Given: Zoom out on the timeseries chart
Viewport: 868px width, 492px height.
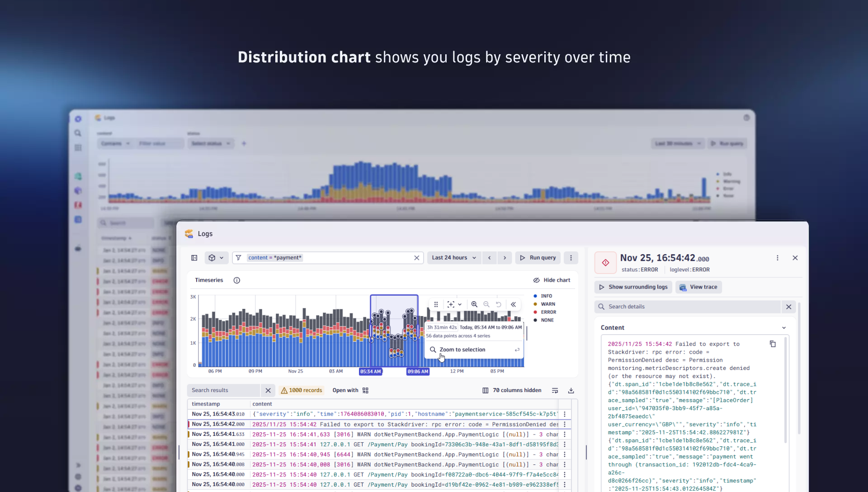Looking at the screenshot, I should tap(486, 304).
